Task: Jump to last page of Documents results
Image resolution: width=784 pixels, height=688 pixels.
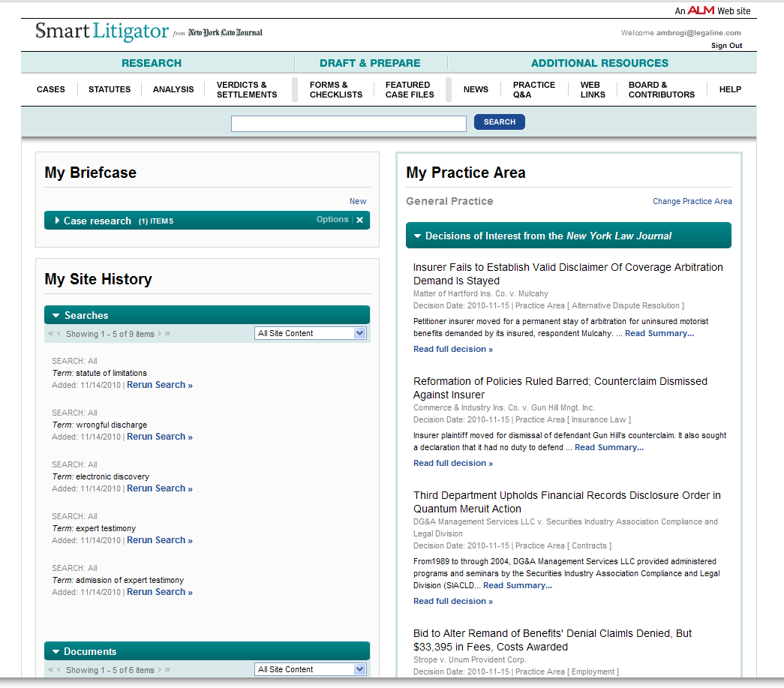Action: pos(167,669)
